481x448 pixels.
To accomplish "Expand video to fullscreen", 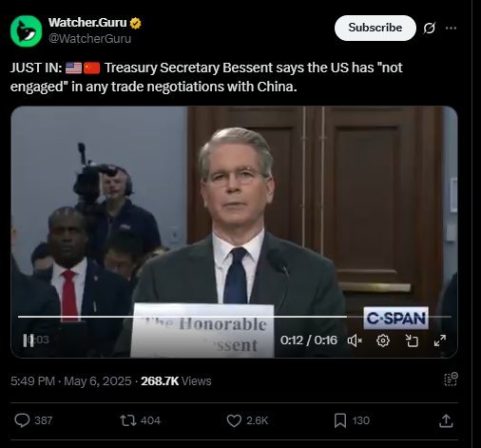I will click(440, 341).
